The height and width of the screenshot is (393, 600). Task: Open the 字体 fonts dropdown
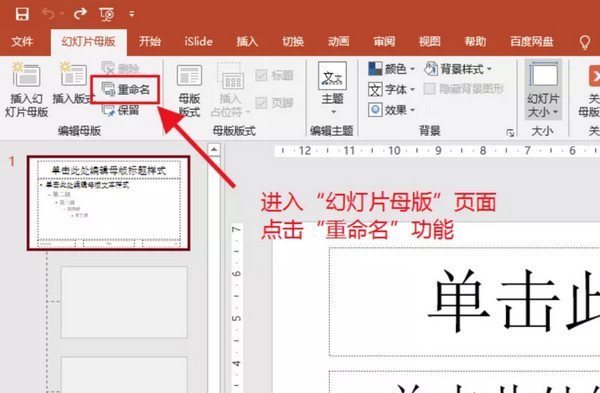click(x=391, y=90)
